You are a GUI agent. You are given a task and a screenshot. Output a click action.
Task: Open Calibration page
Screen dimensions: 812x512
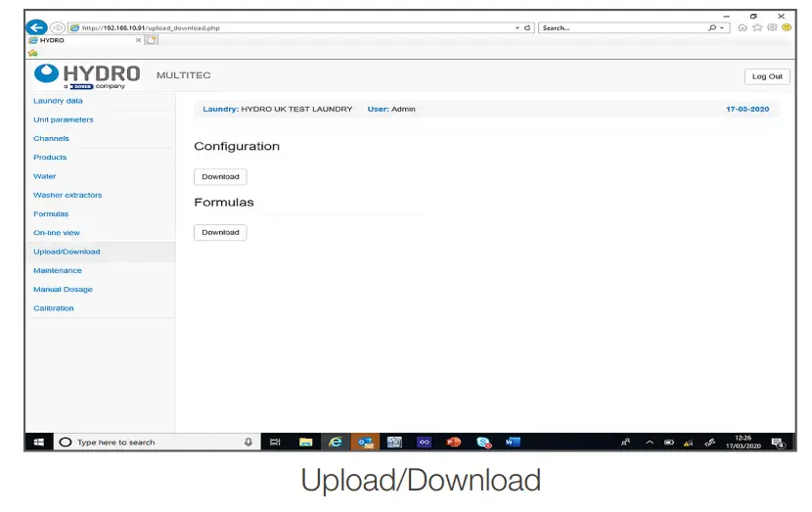tap(54, 308)
